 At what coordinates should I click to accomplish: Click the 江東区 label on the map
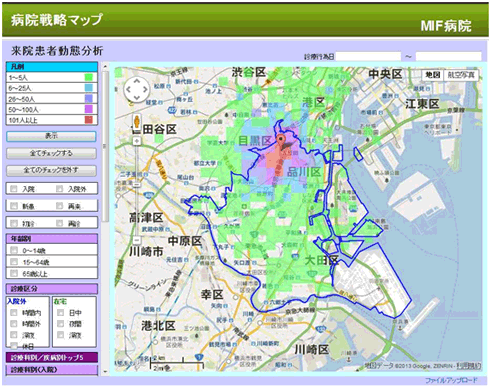pyautogui.click(x=422, y=104)
